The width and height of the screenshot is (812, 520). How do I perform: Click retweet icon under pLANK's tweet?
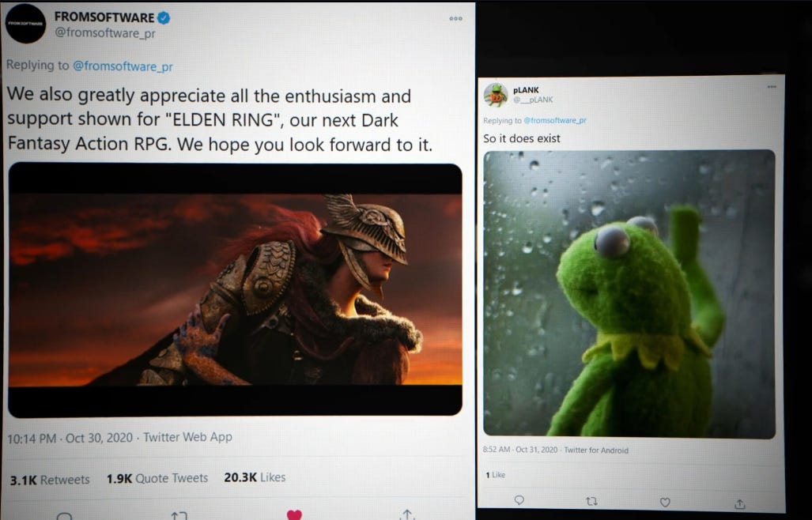pyautogui.click(x=591, y=501)
